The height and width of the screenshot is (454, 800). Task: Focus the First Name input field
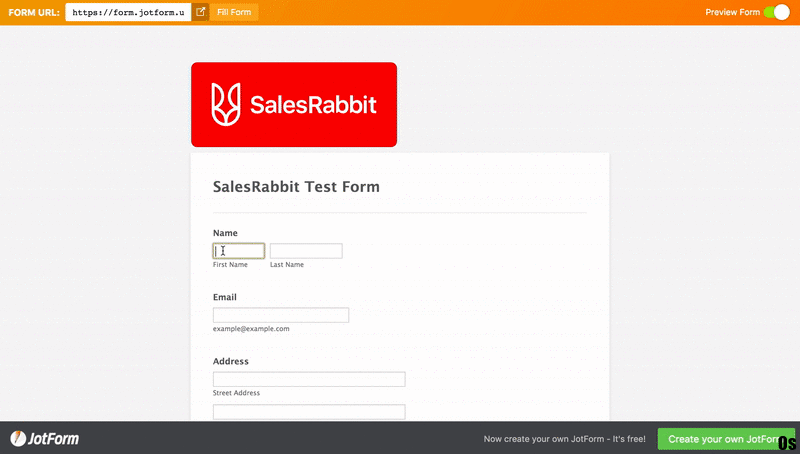(x=239, y=250)
